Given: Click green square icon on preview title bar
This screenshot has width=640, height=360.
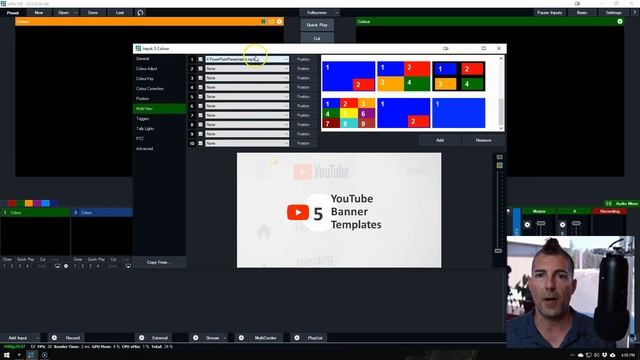Looking at the screenshot, I should pyautogui.click(x=264, y=21).
